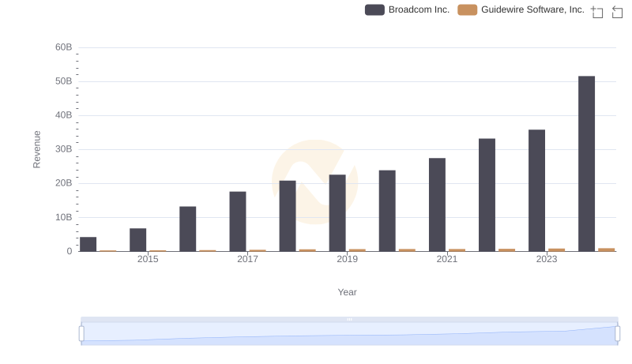Click the Revenue y-axis title

click(x=36, y=149)
